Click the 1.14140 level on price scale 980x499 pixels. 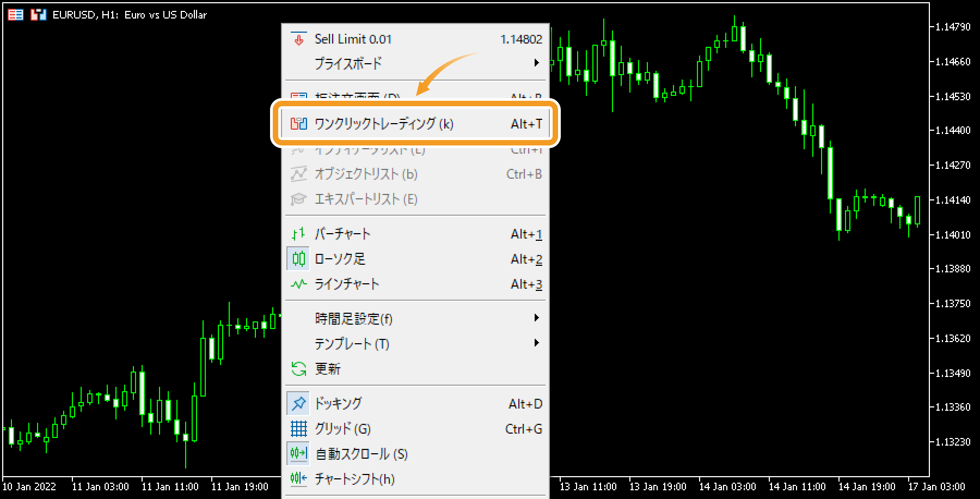click(953, 200)
